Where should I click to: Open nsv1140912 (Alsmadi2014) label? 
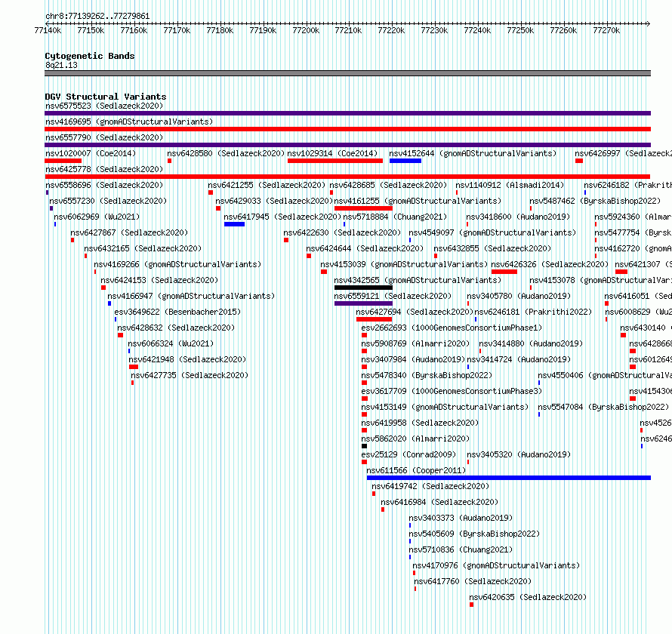510,185
